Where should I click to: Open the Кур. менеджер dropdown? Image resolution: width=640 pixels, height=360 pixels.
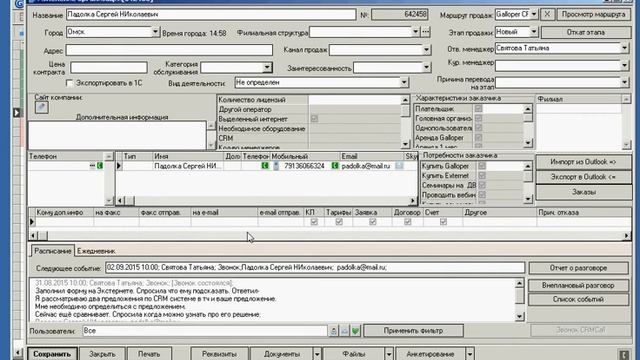tap(624, 65)
